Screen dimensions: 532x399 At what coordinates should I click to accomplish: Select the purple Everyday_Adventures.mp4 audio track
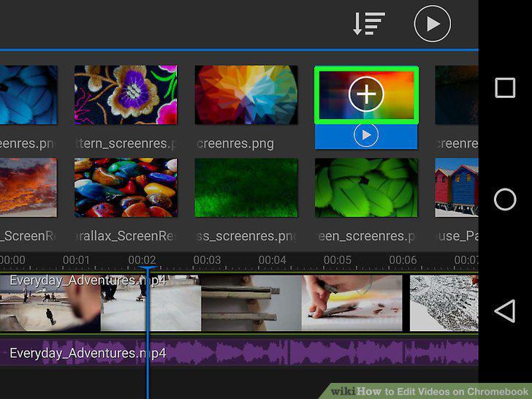click(239, 353)
